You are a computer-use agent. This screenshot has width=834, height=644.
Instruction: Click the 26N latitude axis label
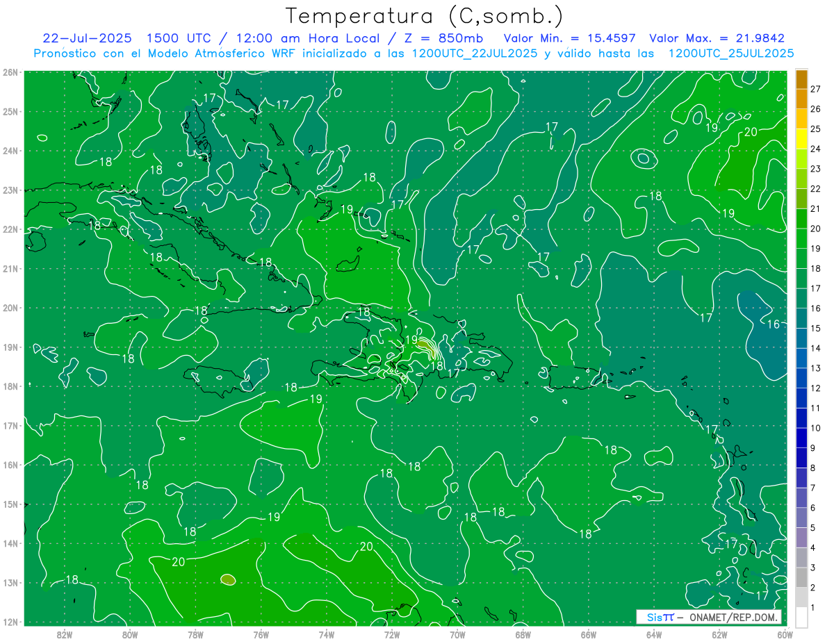coord(10,72)
